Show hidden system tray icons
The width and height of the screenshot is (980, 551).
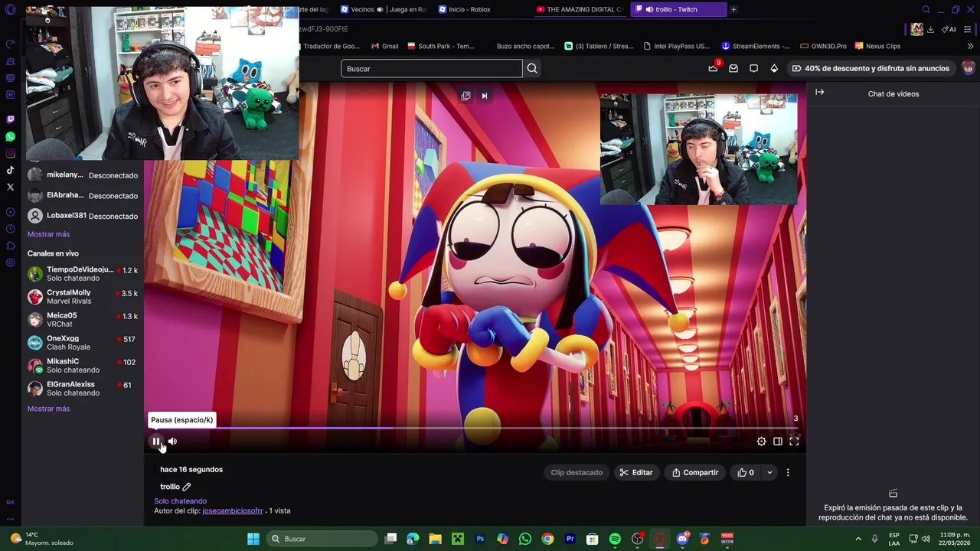(858, 539)
